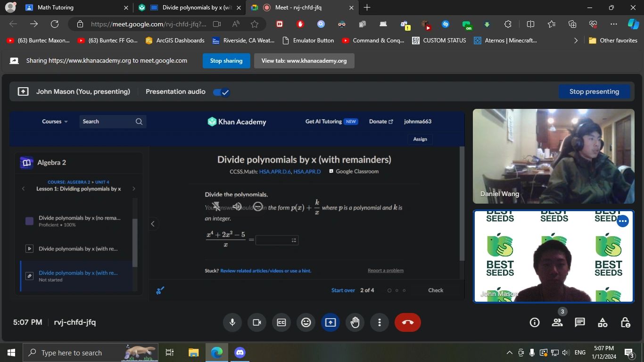Raise hand in the meeting
Screen dimensions: 644x362
[355, 322]
